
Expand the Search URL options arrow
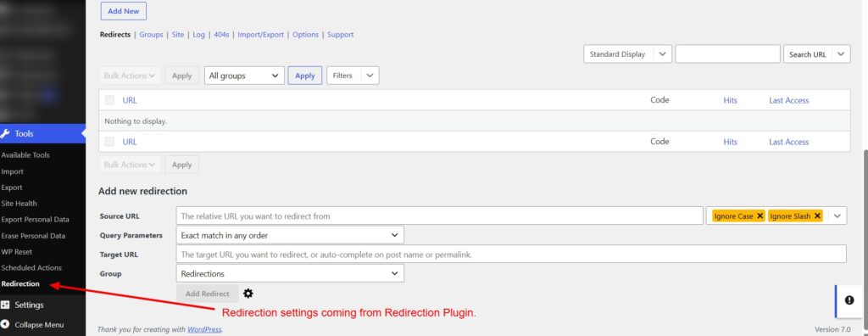click(841, 54)
